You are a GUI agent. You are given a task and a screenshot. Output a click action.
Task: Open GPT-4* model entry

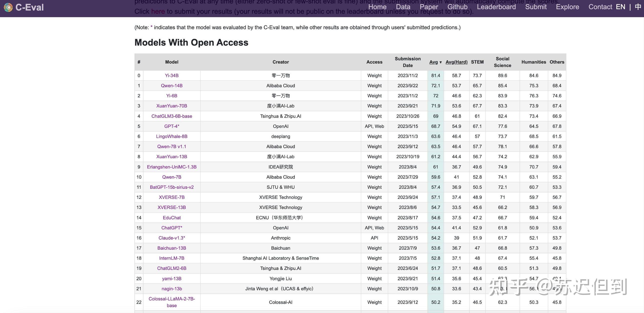[x=172, y=126]
